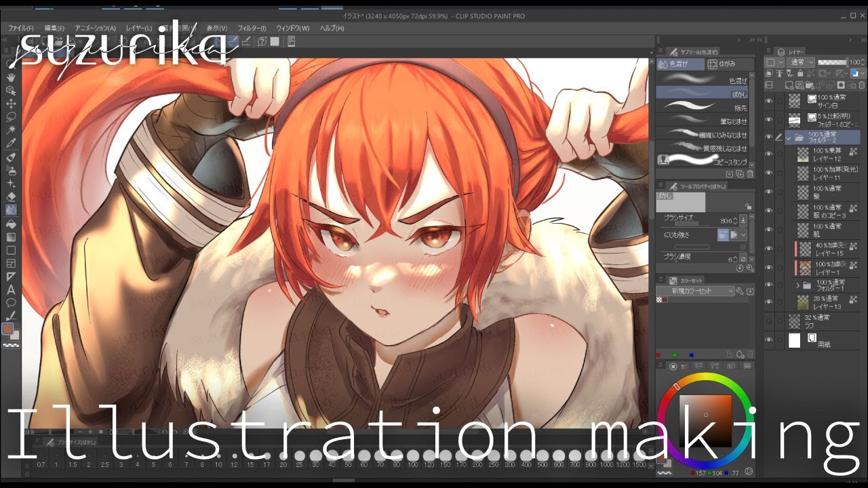Select the 指先 fingertip brush
868x488 pixels.
[703, 106]
